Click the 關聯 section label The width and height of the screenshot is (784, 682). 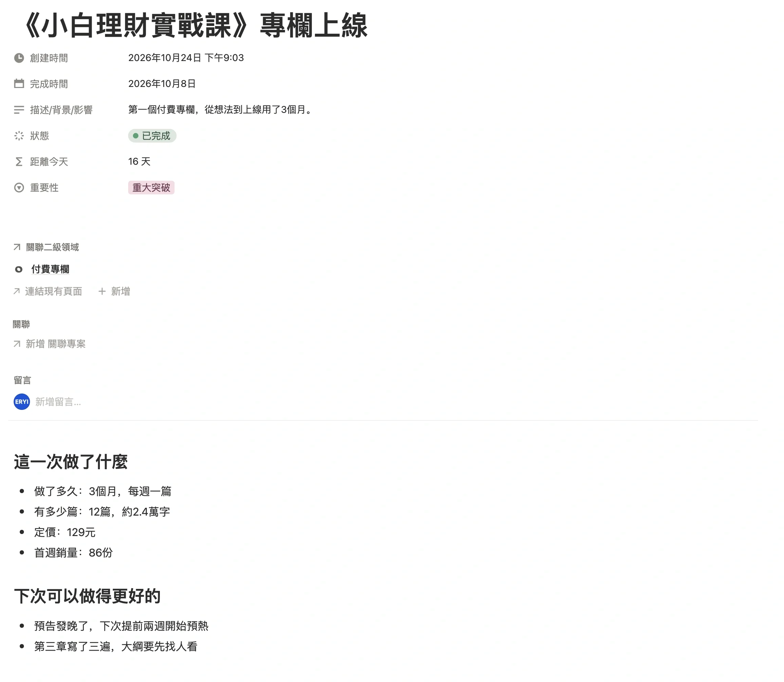tap(21, 325)
